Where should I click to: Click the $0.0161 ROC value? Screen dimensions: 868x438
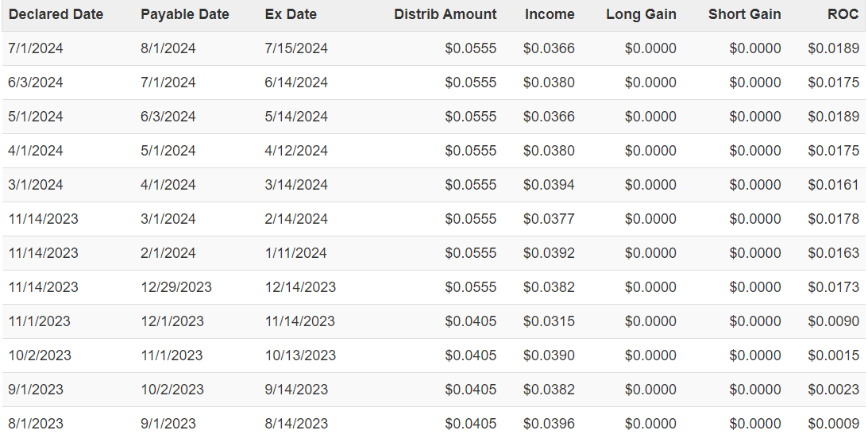(x=833, y=185)
